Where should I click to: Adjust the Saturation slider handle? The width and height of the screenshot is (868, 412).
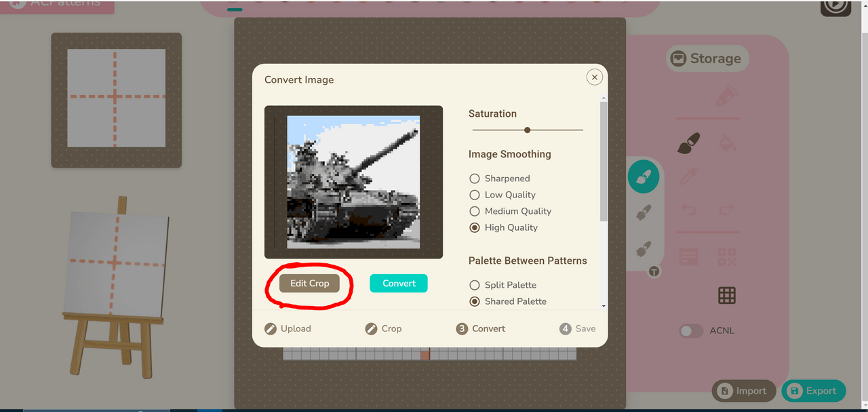point(527,130)
